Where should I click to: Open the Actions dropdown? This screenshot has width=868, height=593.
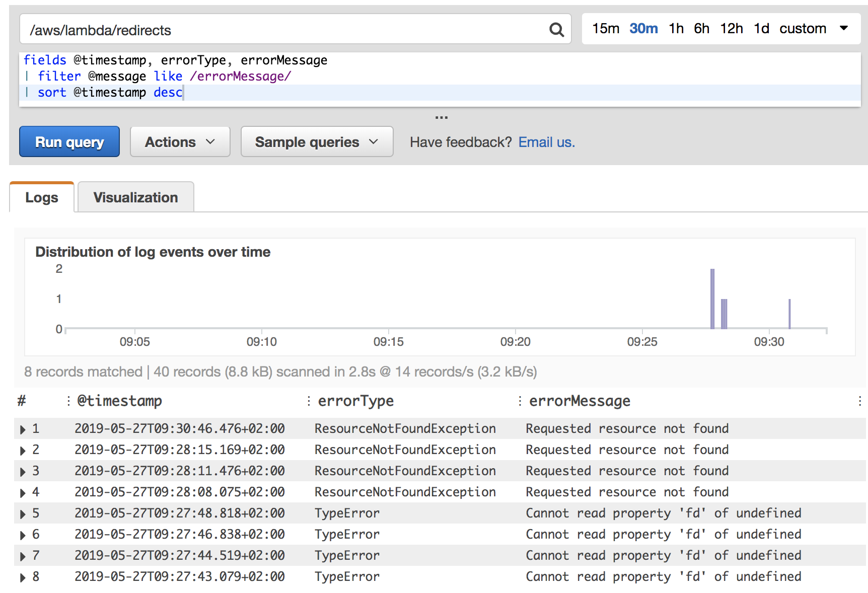click(180, 141)
